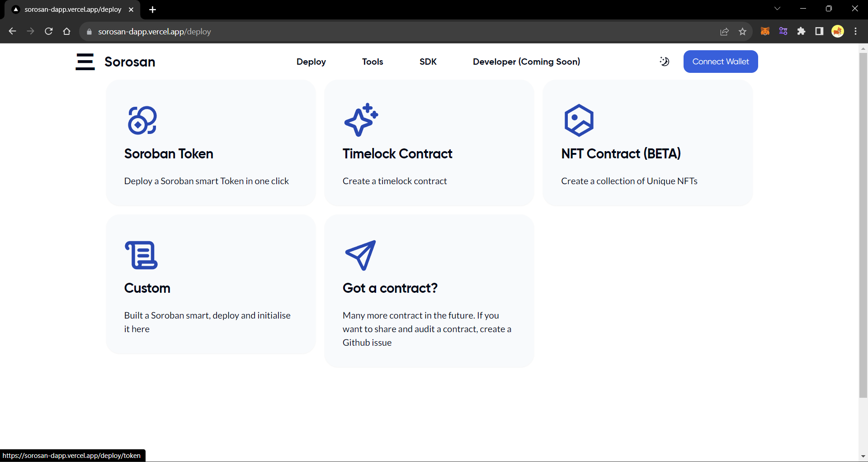
Task: Open the Got a contract? card heading
Action: point(390,288)
